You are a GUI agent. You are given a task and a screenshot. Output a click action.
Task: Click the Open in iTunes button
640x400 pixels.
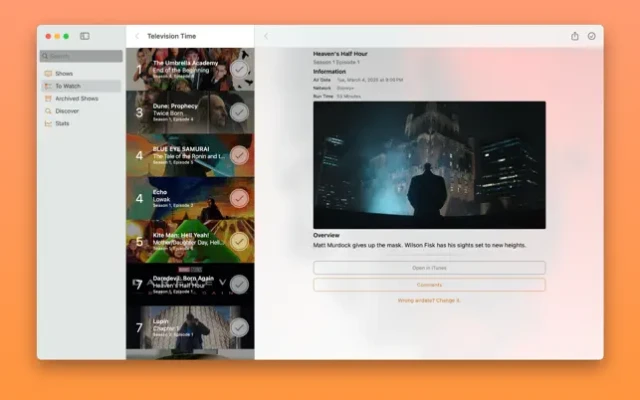(429, 268)
